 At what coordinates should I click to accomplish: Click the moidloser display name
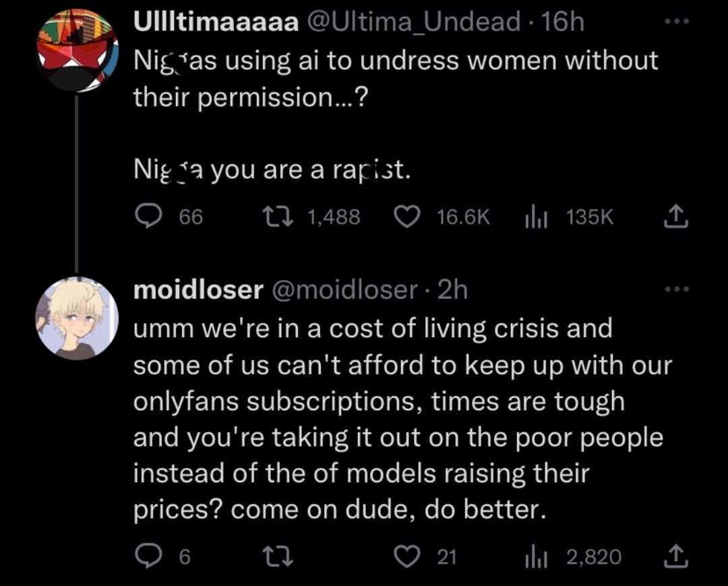[198, 290]
